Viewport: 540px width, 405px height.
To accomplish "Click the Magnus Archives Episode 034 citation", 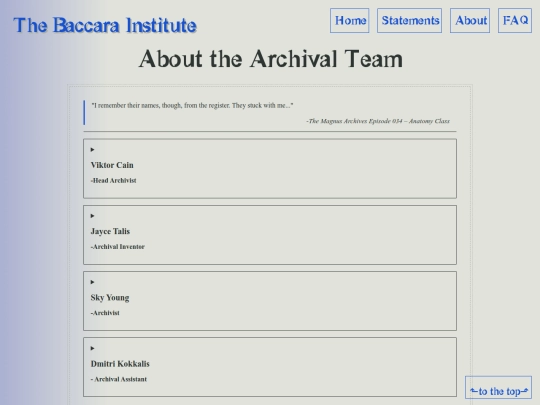I will tap(378, 121).
